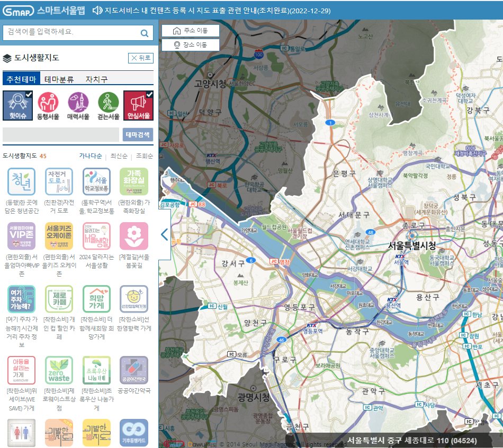Click the 고양시청 label on map
503x448 pixels.
(x=210, y=84)
